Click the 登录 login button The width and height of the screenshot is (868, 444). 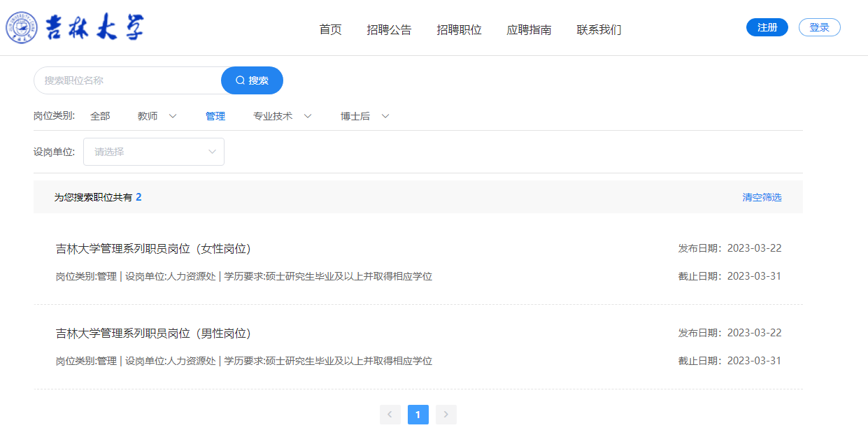(x=819, y=27)
